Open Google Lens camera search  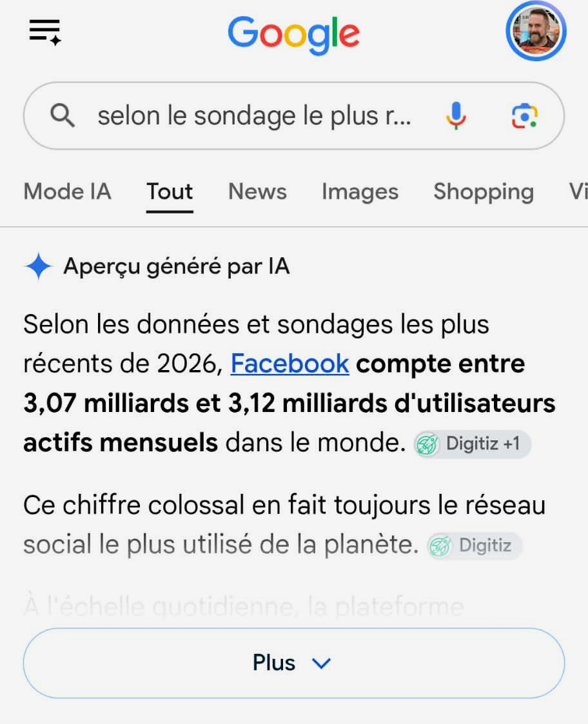pos(525,116)
